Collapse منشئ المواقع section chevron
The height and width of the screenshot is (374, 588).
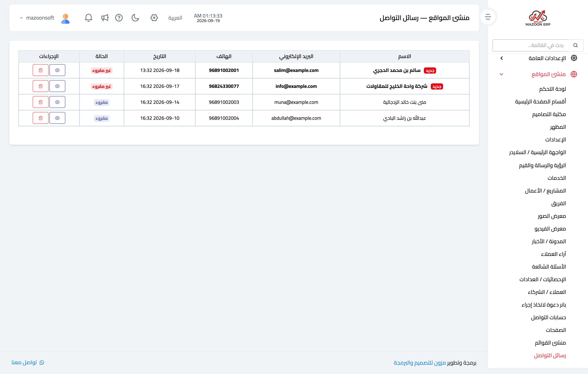(501, 74)
